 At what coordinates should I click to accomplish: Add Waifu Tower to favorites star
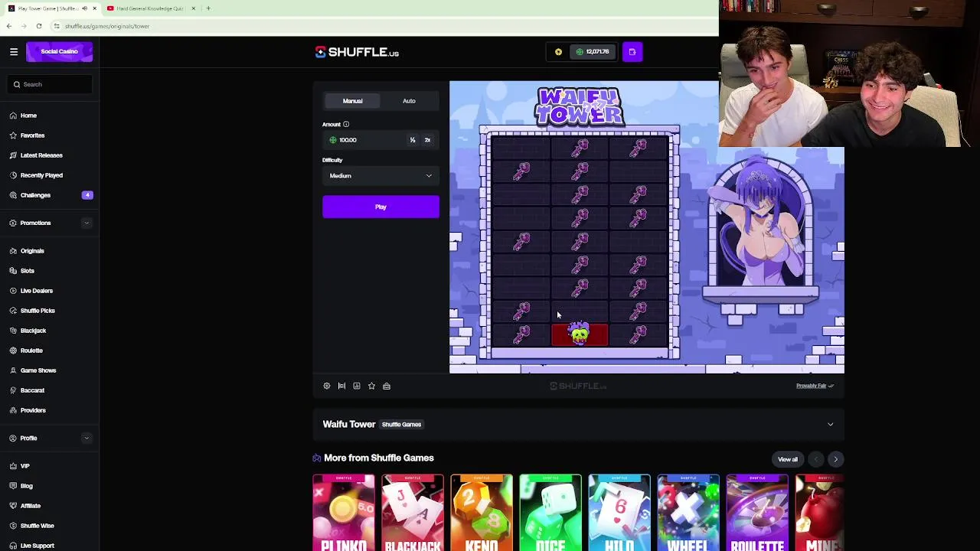click(x=371, y=386)
